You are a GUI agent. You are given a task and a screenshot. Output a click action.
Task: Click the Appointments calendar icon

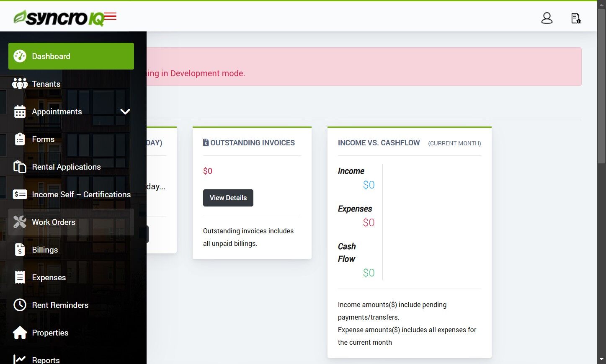(20, 111)
